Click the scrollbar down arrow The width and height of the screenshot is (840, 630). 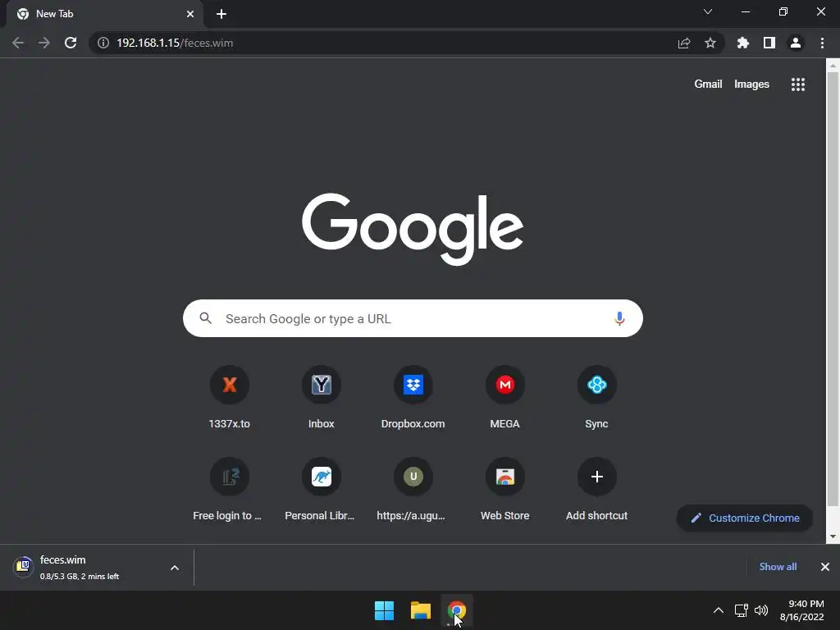coord(833,536)
